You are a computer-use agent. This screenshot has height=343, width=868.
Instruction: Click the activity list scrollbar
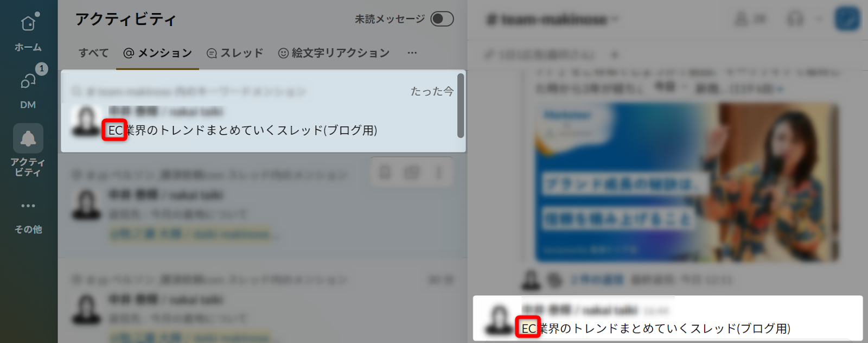coord(461,105)
